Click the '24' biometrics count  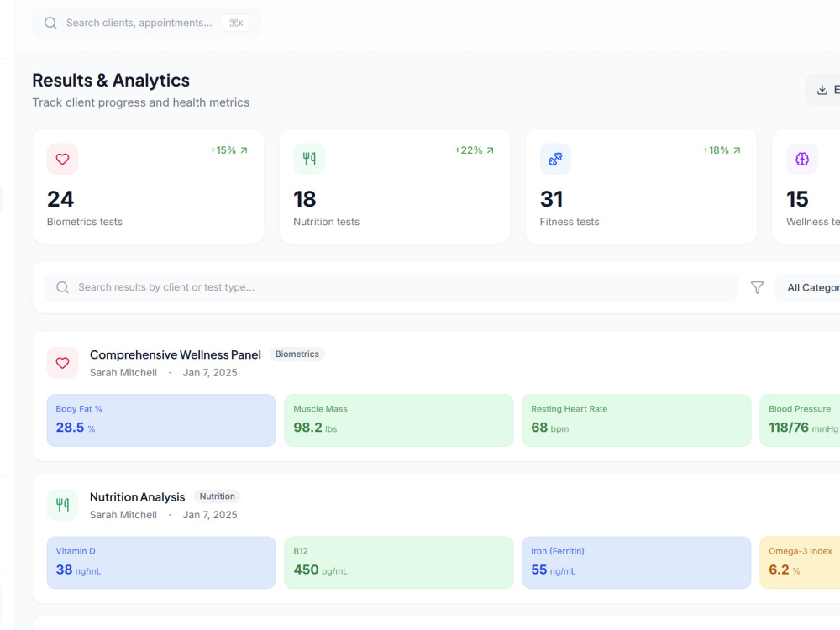pyautogui.click(x=60, y=199)
